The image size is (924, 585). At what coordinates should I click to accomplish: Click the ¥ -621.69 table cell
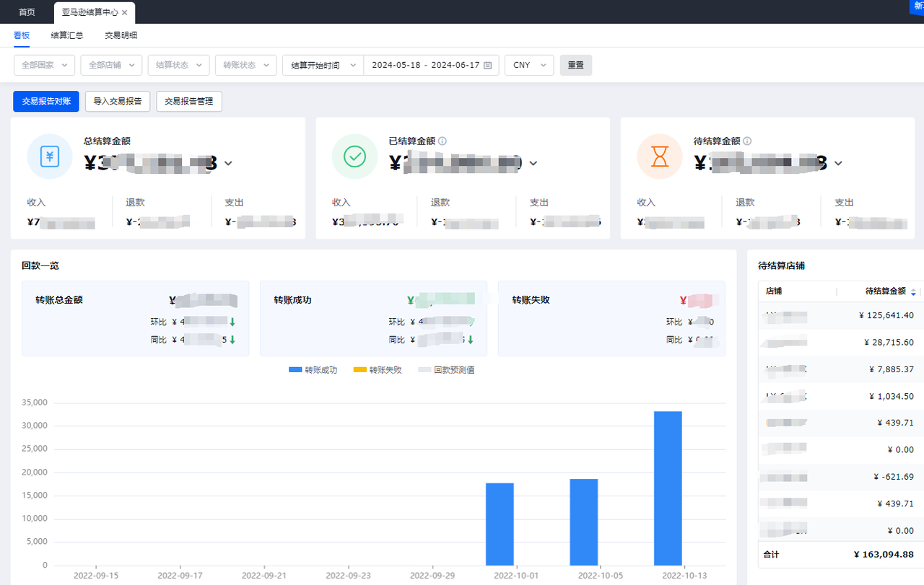coord(894,477)
